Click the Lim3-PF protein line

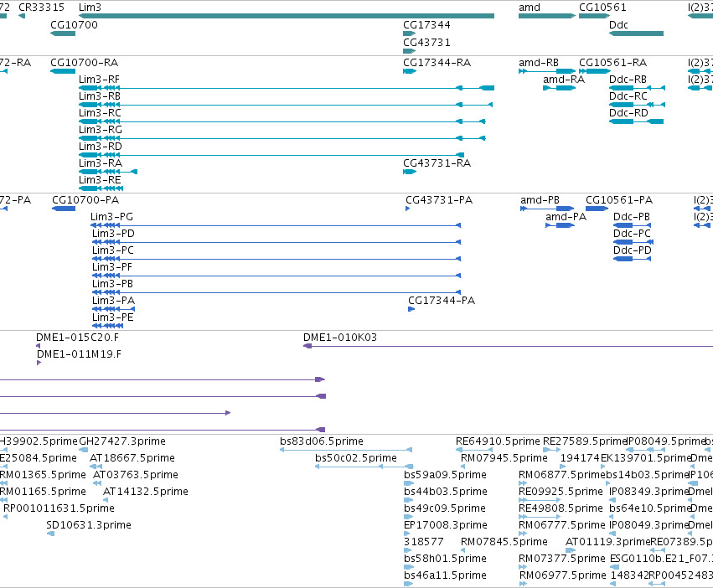click(276, 276)
